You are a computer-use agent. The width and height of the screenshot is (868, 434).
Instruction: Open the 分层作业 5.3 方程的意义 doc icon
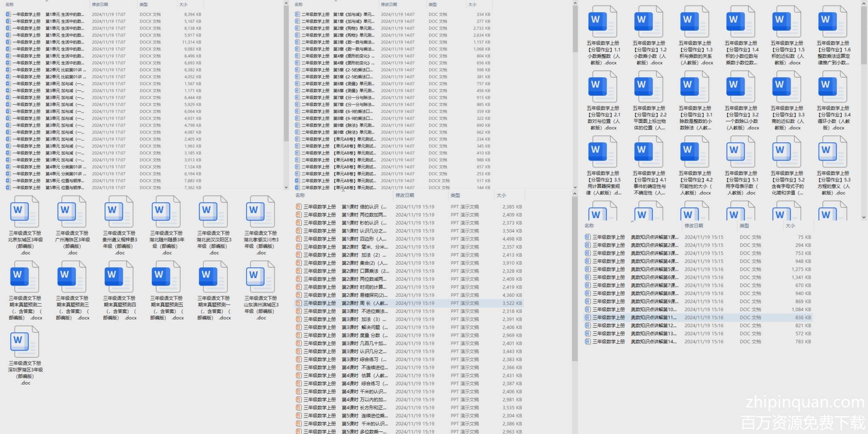click(833, 152)
